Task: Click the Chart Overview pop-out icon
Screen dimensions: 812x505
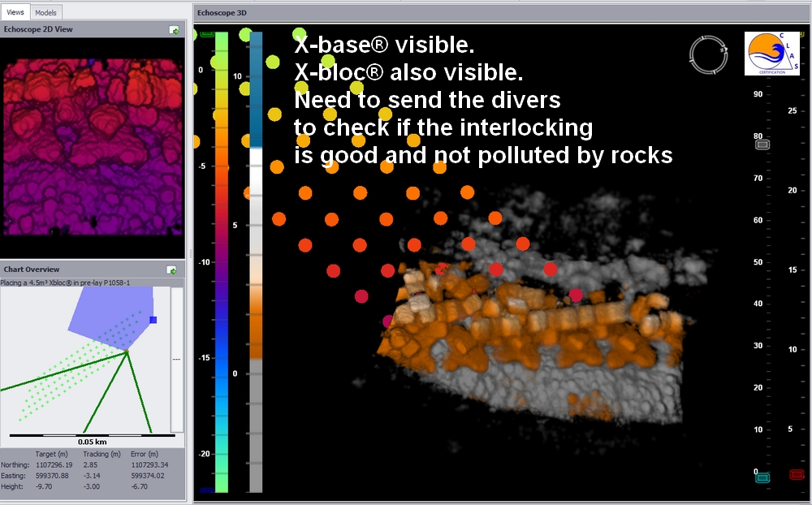Action: [172, 270]
